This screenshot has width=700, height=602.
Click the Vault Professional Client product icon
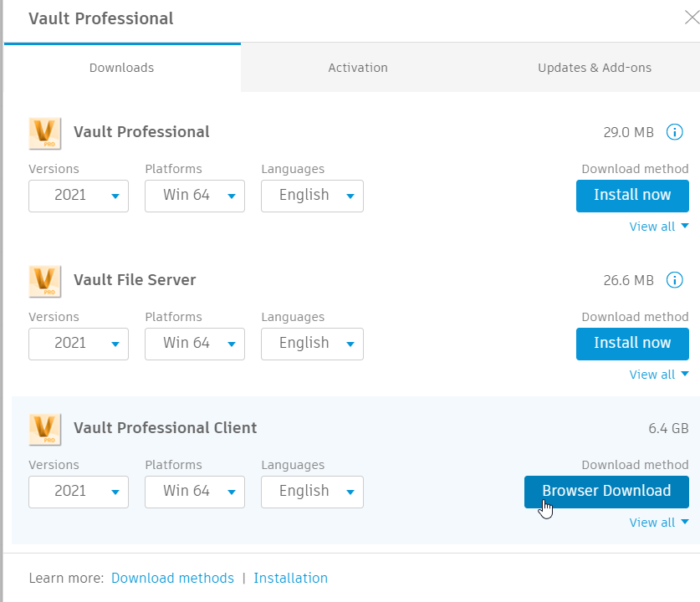44,429
